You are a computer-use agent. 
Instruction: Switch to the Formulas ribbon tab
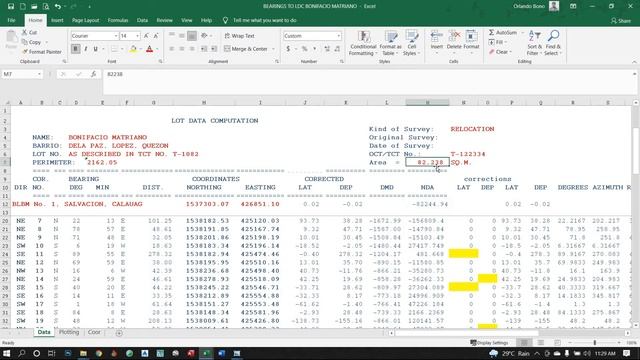pyautogui.click(x=118, y=20)
